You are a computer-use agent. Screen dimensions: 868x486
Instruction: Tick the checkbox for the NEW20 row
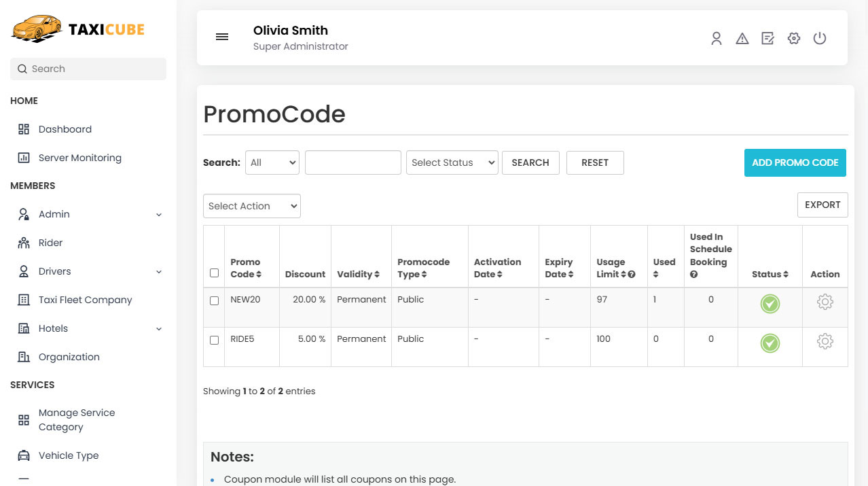tap(214, 300)
